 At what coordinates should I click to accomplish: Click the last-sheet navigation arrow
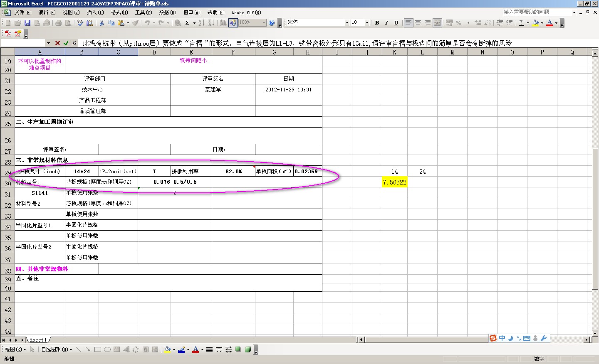pos(22,340)
